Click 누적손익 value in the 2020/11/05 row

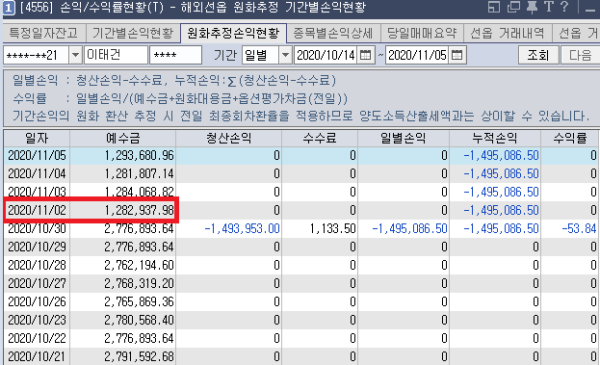point(501,156)
